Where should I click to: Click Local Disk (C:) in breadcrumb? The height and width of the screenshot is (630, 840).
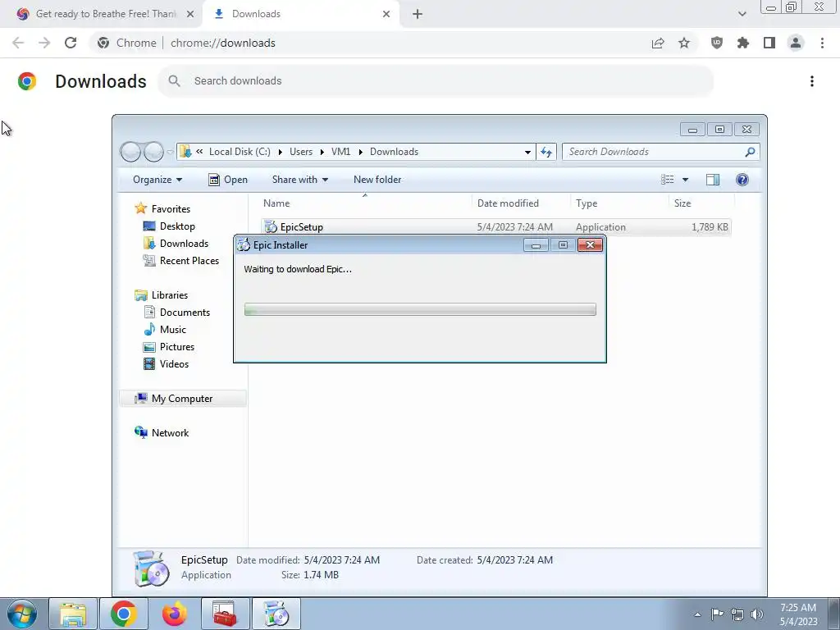pos(240,152)
